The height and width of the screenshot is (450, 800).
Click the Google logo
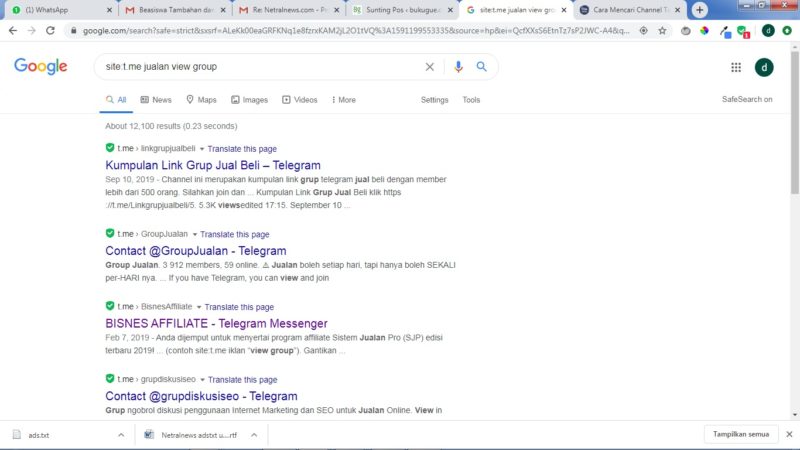[41, 66]
